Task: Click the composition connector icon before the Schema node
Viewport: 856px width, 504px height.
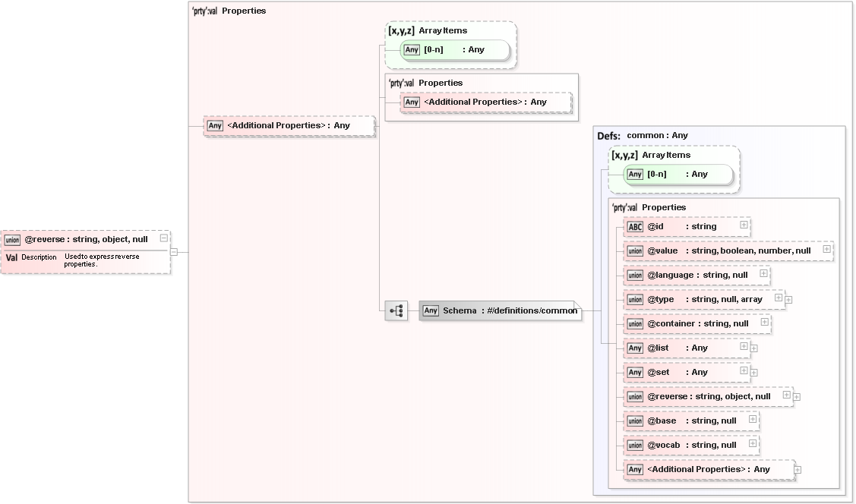Action: point(396,310)
